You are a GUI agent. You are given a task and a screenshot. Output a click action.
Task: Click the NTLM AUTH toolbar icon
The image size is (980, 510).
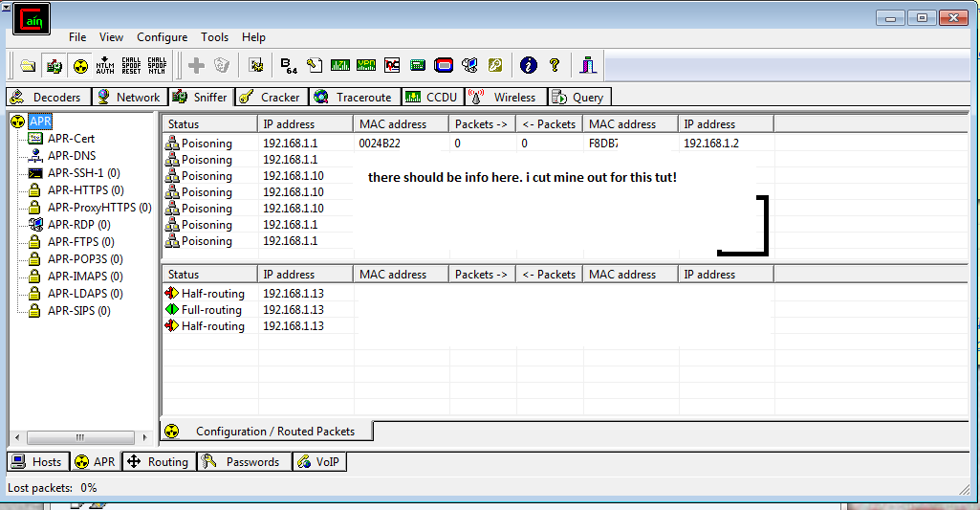(x=105, y=65)
